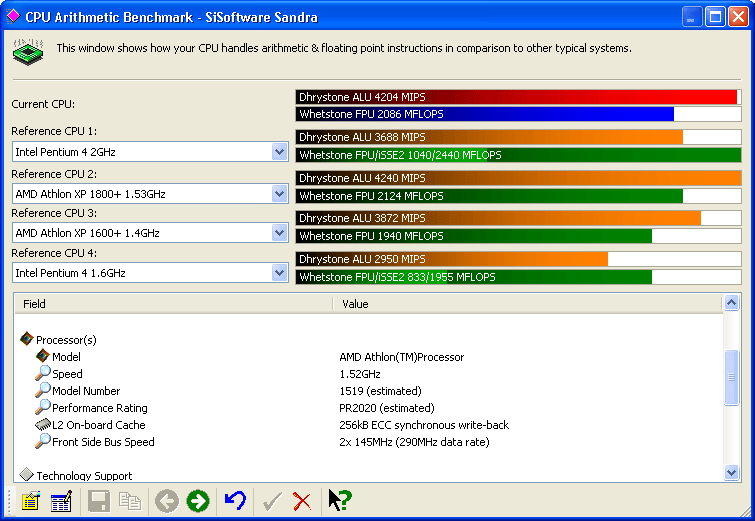The image size is (755, 521).
Task: Click the context Help cursor icon
Action: [x=340, y=500]
